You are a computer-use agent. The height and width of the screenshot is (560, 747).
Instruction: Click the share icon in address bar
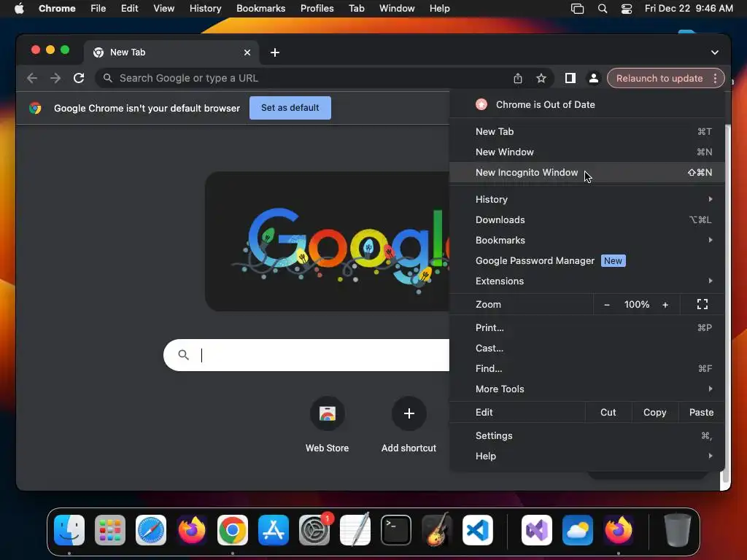pos(518,78)
